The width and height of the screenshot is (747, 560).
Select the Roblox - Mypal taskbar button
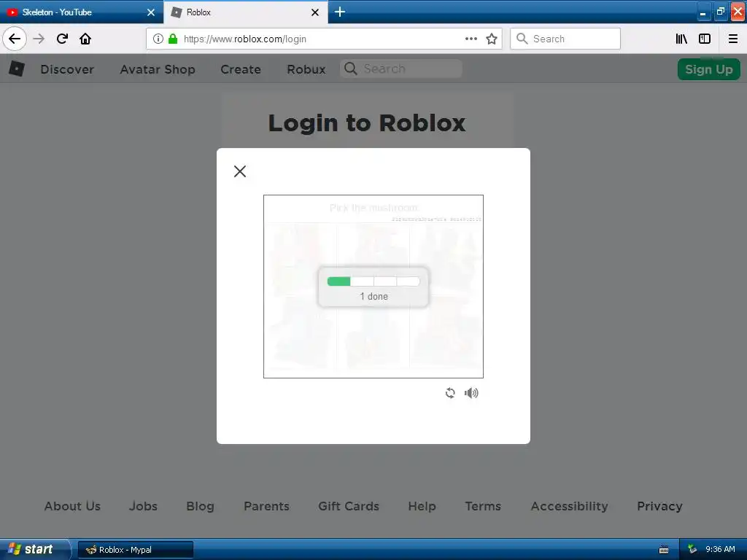pos(135,550)
